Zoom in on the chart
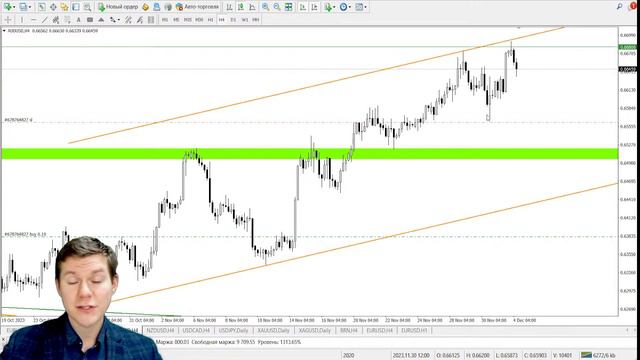The height and width of the screenshot is (360, 640). point(266,7)
